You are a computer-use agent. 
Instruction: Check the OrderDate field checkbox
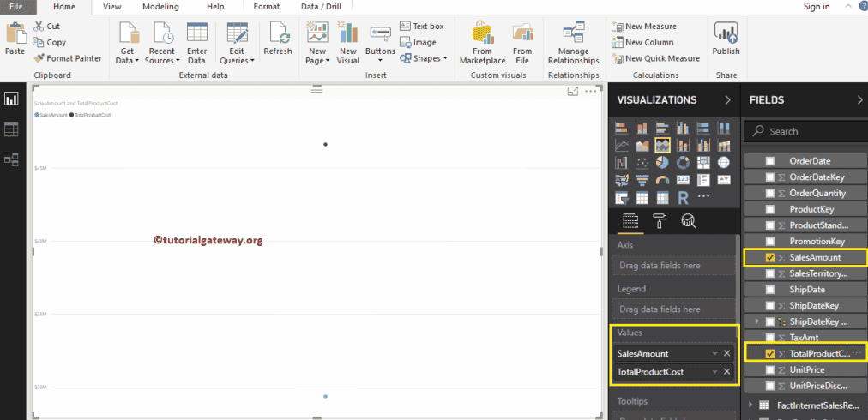[x=769, y=161]
